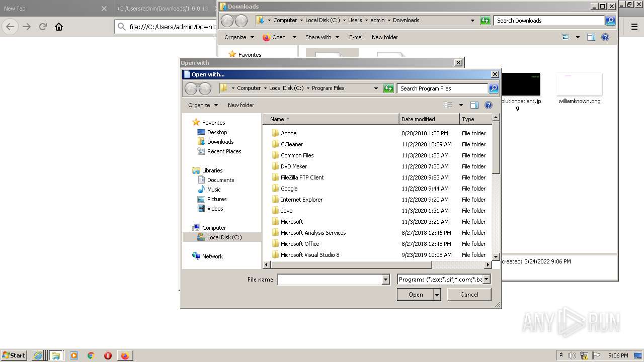644x362 pixels.
Task: Click the help icon in Open with dialog
Action: 488,105
